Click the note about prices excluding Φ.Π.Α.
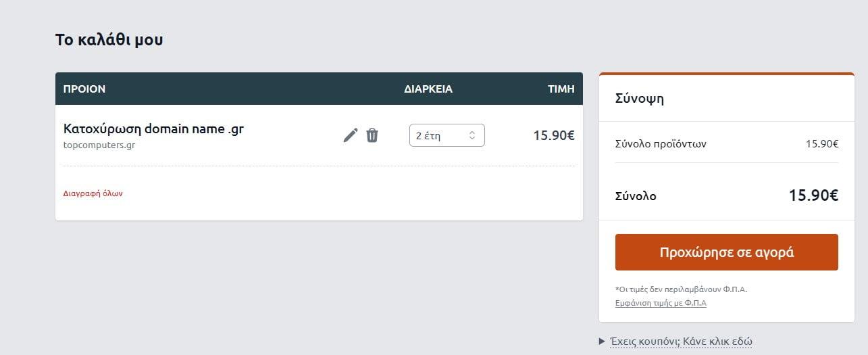868x355 pixels. tap(681, 289)
